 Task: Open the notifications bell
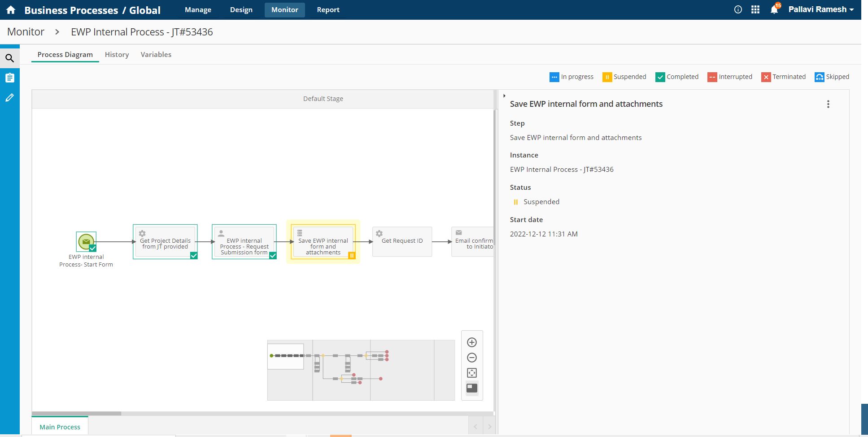coord(774,10)
